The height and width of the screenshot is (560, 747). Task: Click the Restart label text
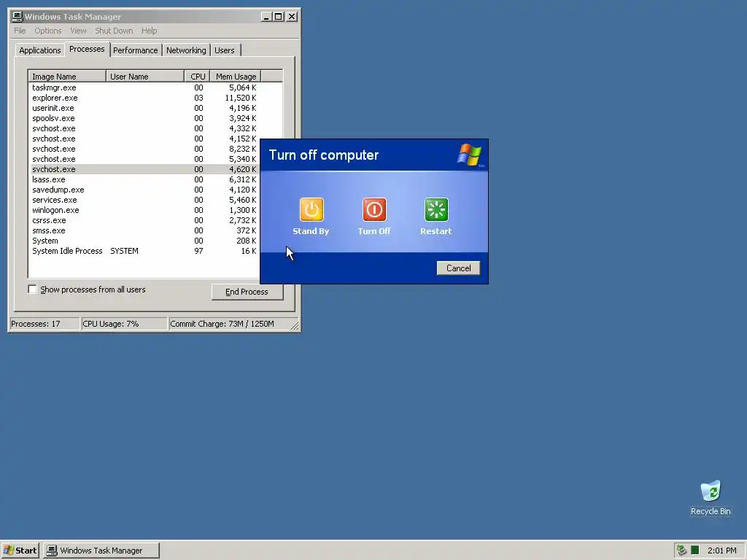click(436, 231)
